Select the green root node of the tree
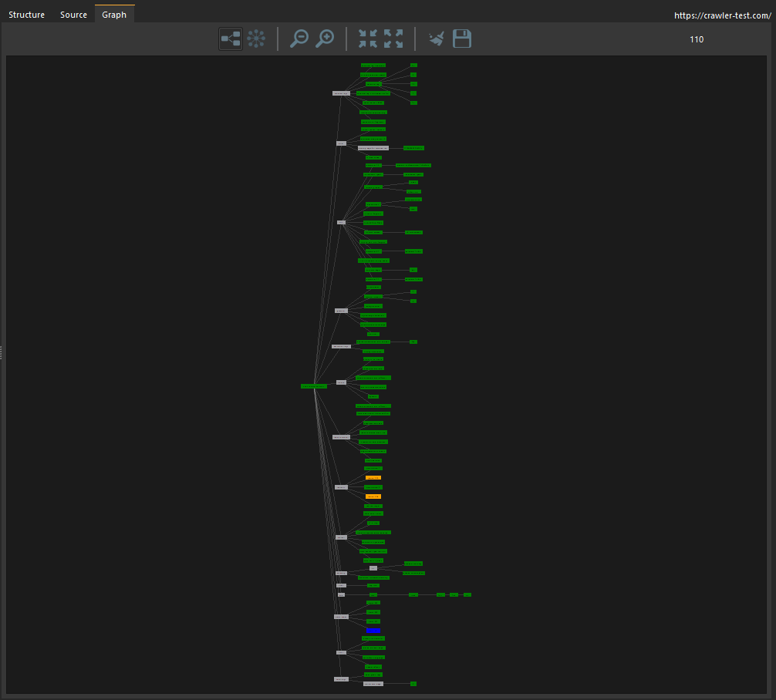 tap(313, 386)
